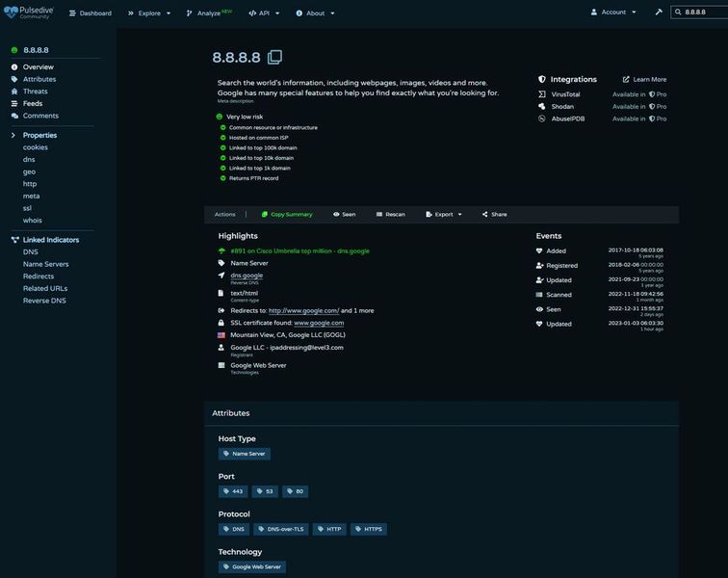
Task: Click the Seen action button
Action: pos(344,214)
